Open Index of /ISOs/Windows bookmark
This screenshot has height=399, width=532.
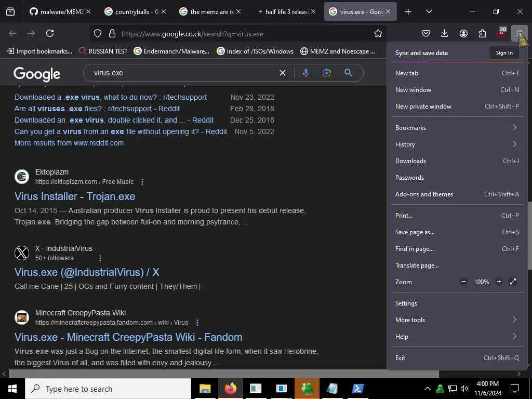click(x=256, y=51)
